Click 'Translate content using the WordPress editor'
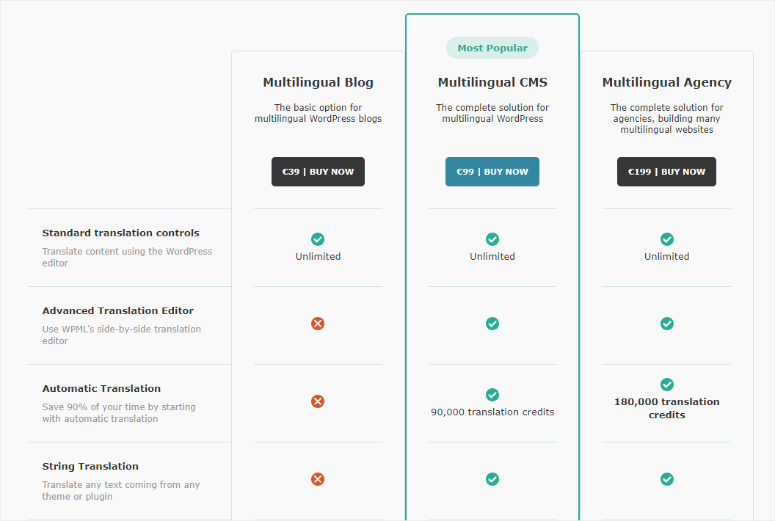 click(127, 257)
